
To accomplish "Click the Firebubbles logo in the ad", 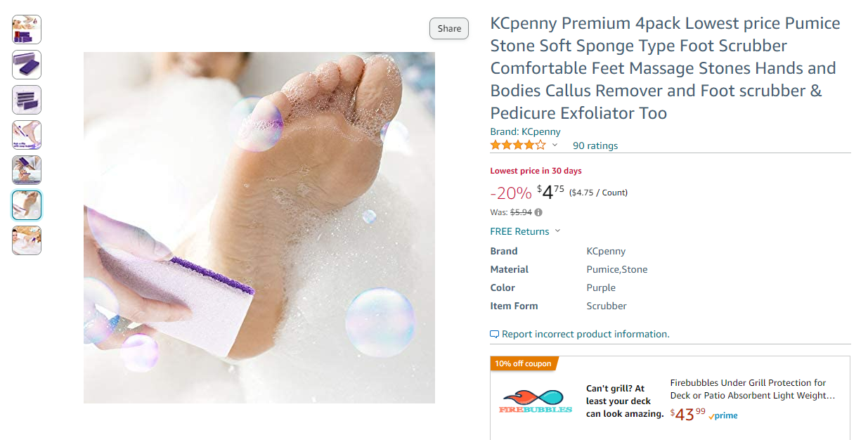I will [x=536, y=401].
